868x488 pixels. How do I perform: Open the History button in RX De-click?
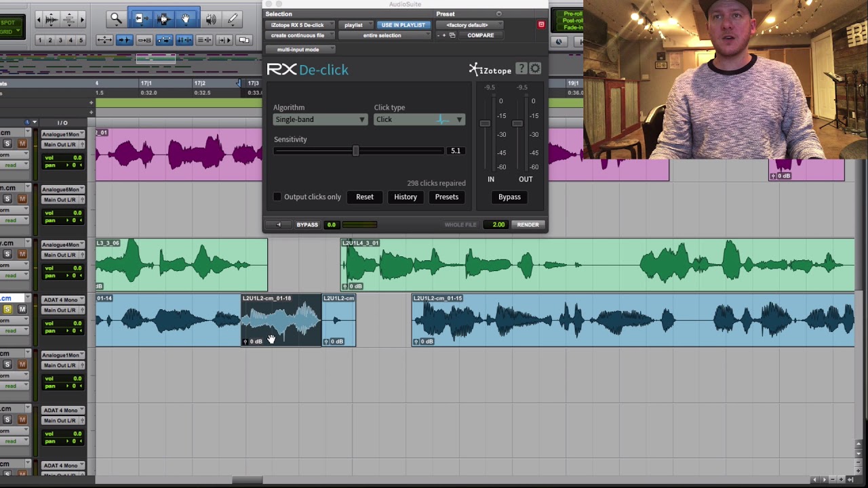(406, 197)
